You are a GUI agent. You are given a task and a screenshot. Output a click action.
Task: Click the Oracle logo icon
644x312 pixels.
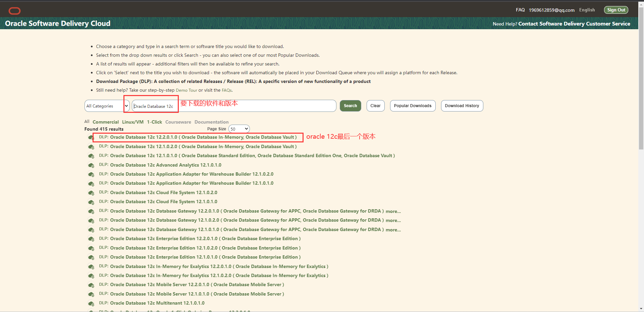pyautogui.click(x=14, y=11)
